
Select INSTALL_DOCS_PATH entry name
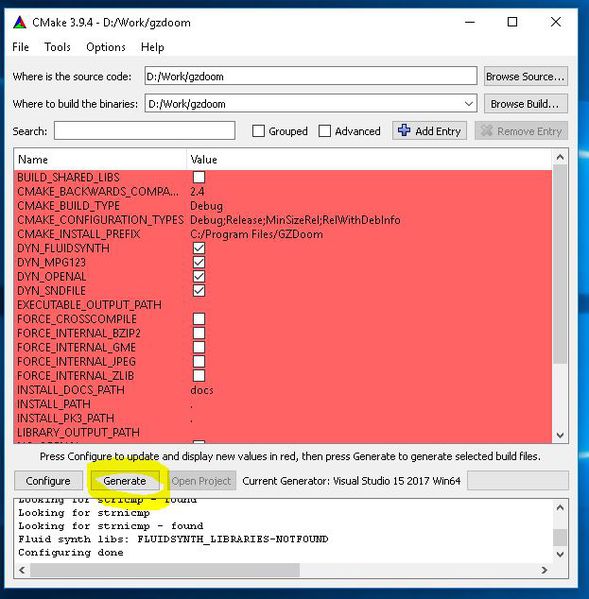71,390
